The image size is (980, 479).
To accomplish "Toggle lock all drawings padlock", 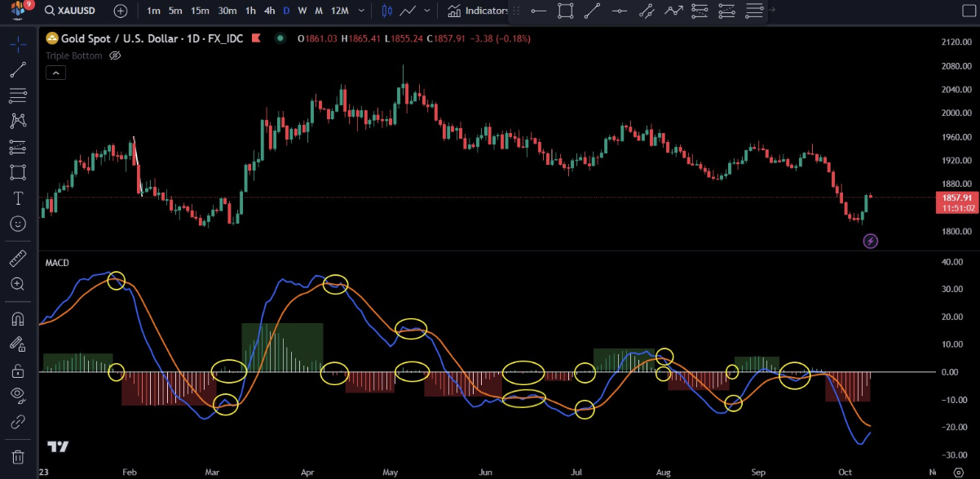I will click(x=17, y=370).
